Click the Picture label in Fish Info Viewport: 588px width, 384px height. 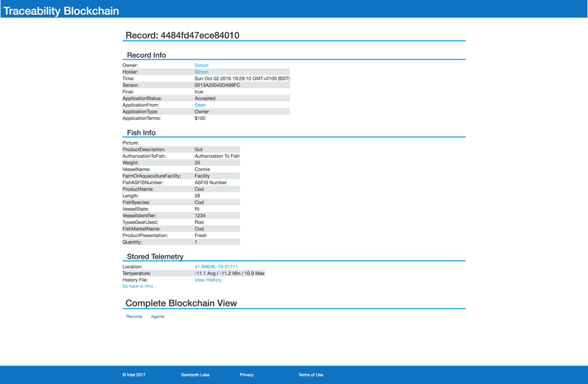pos(131,143)
